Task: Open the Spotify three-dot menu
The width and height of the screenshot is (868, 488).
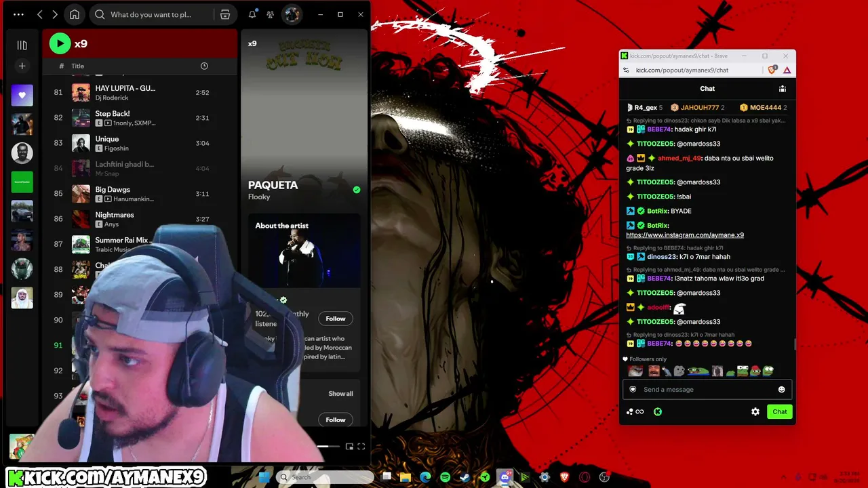Action: (18, 14)
